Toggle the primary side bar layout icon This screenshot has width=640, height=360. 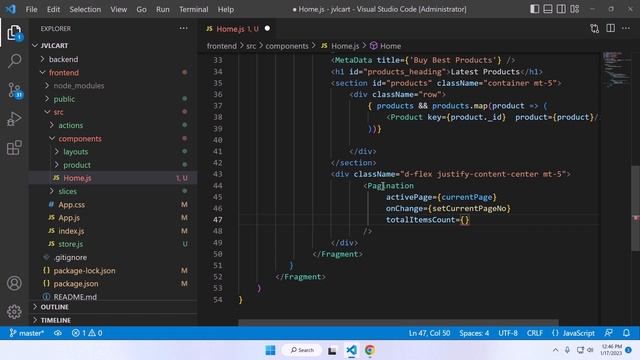tap(534, 9)
